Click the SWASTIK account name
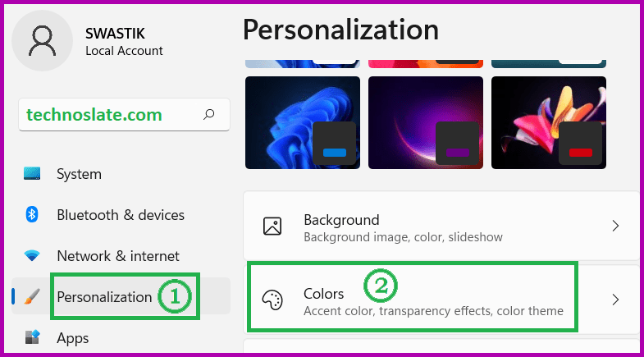644x357 pixels. [115, 34]
